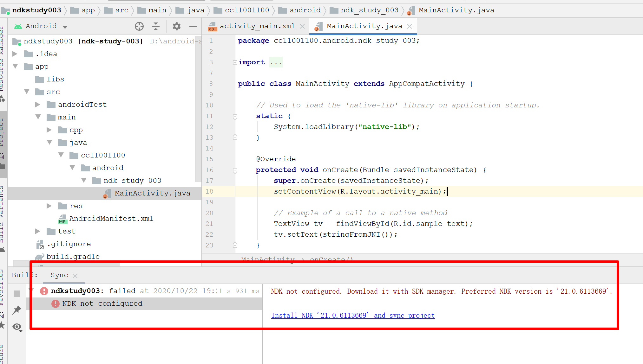
Task: Click line 18 in the editor gutter
Action: tap(209, 191)
